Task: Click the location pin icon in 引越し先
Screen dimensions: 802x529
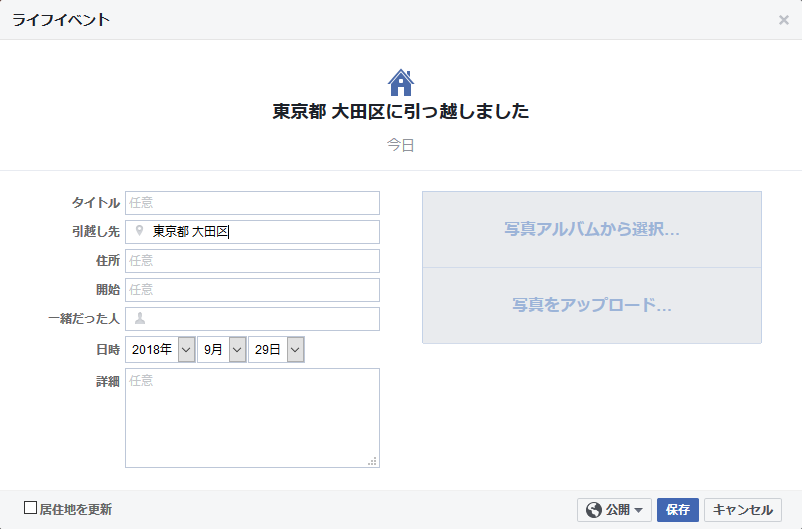Action: [x=139, y=231]
